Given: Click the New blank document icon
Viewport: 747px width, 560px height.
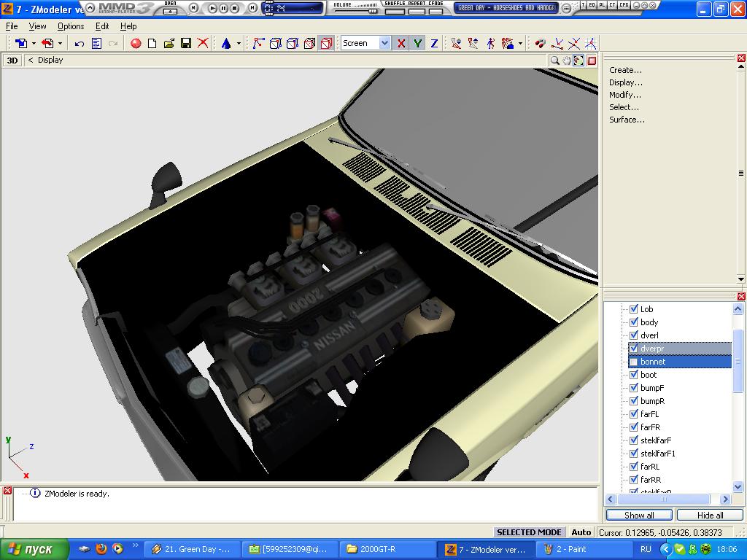Looking at the screenshot, I should click(x=152, y=44).
